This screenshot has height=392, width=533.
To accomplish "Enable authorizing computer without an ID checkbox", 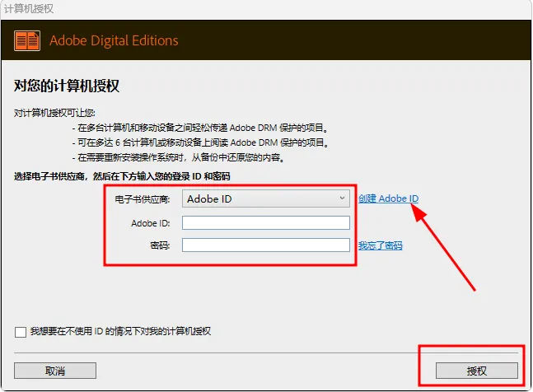I will pyautogui.click(x=21, y=332).
